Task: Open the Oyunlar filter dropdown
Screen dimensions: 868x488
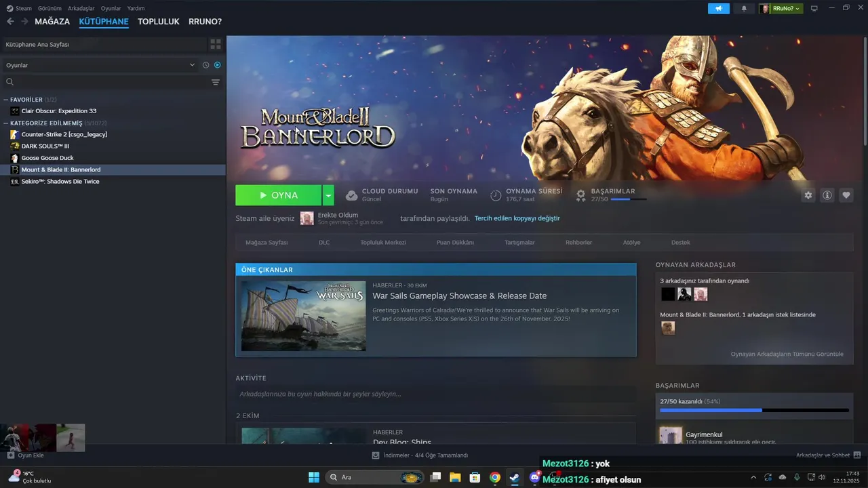Action: click(x=100, y=65)
